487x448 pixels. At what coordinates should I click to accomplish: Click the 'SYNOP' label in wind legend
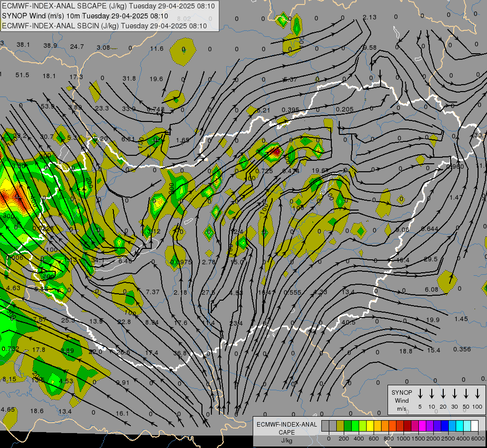[401, 392]
